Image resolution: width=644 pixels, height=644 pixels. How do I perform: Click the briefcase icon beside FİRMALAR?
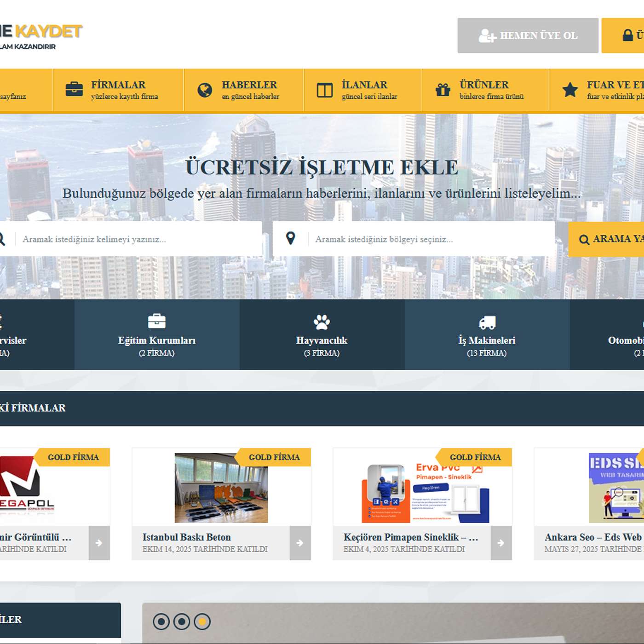click(74, 89)
